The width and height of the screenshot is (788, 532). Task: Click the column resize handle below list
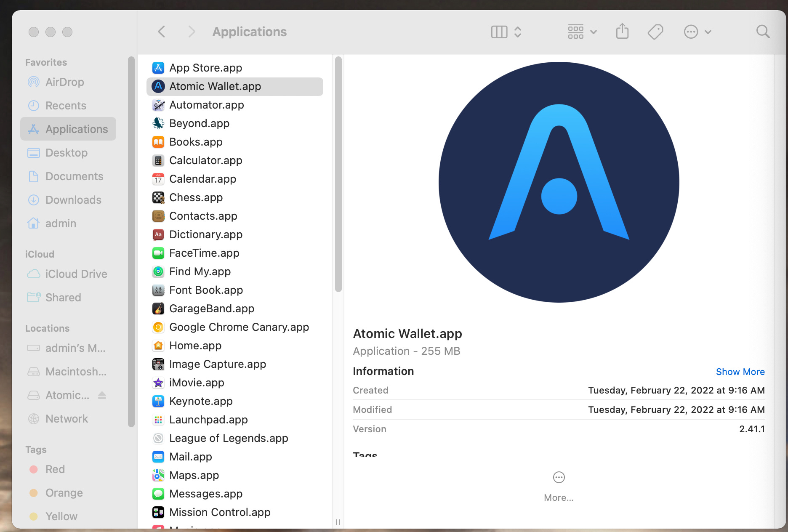tap(338, 522)
